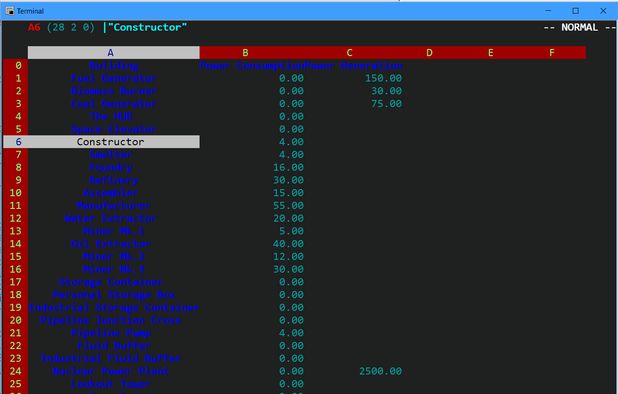Click the Terminal app icon in title bar
This screenshot has height=394, width=618.
(10, 11)
